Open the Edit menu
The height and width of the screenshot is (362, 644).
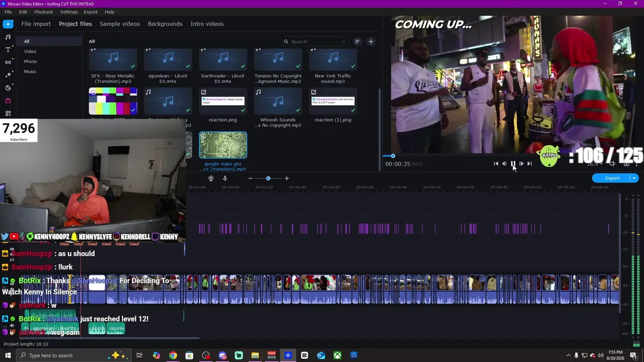tap(23, 12)
